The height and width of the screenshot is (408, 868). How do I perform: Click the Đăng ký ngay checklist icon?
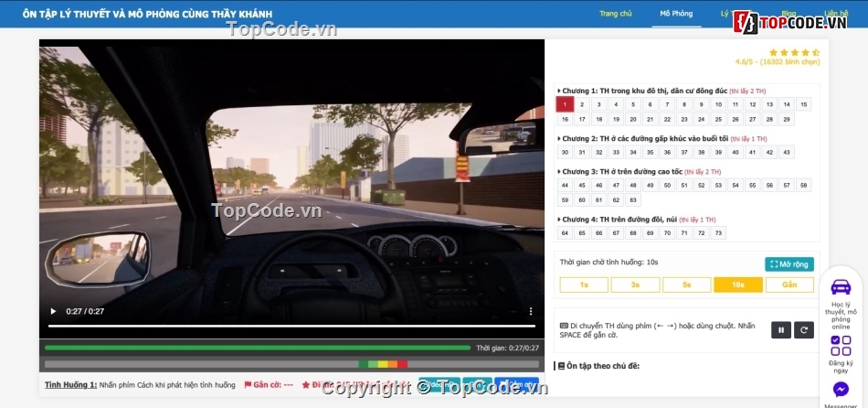841,346
